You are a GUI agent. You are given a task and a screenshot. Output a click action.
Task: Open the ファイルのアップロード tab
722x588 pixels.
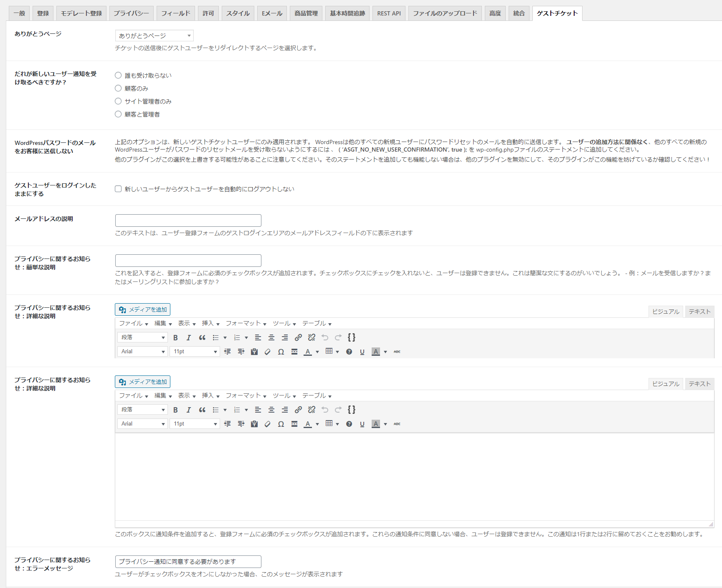pos(445,13)
